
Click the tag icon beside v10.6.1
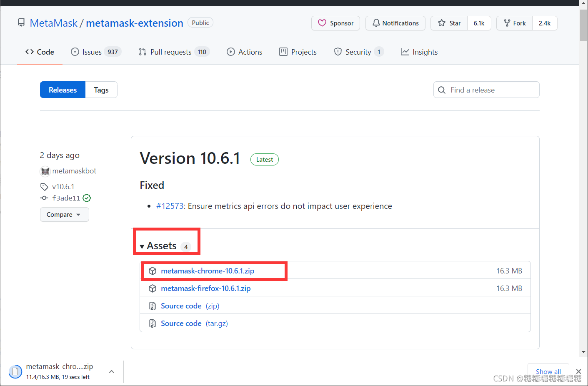coord(44,187)
